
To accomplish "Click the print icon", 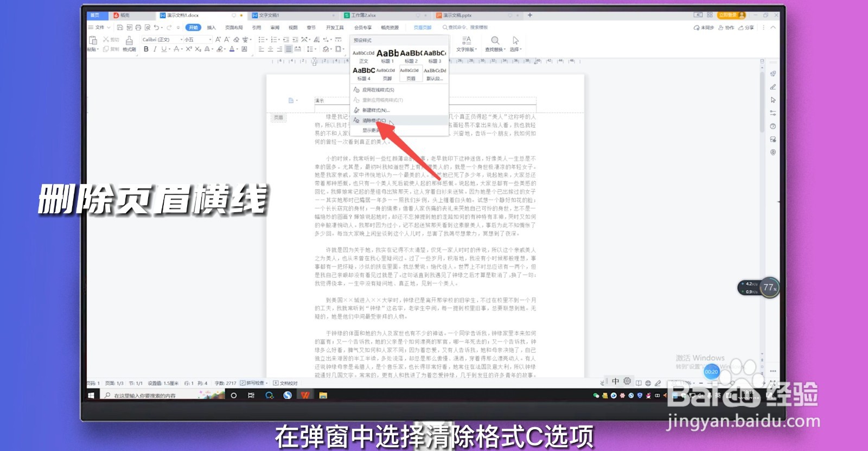I will click(x=138, y=27).
